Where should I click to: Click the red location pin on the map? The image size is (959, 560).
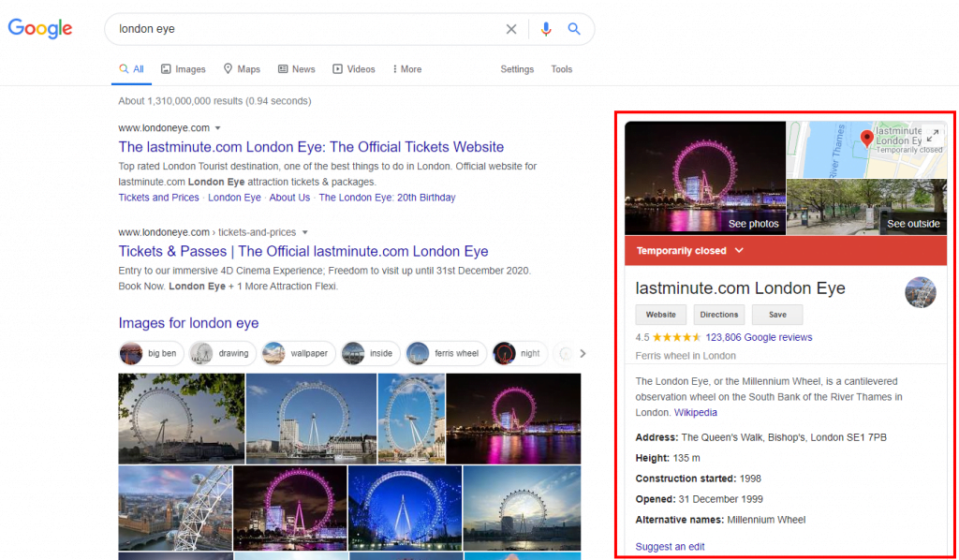pyautogui.click(x=865, y=136)
